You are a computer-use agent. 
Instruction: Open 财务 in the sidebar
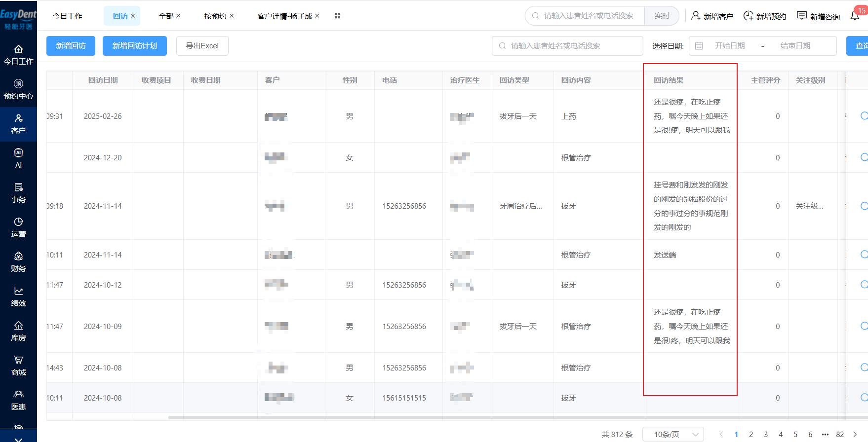tap(18, 262)
